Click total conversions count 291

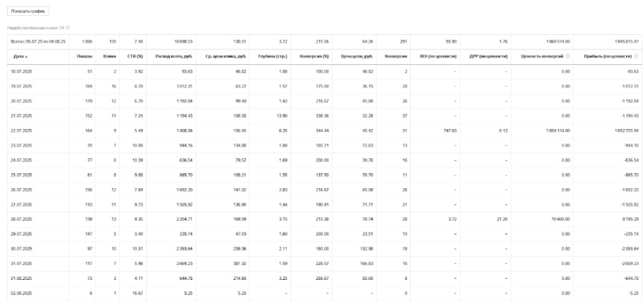pyautogui.click(x=403, y=41)
